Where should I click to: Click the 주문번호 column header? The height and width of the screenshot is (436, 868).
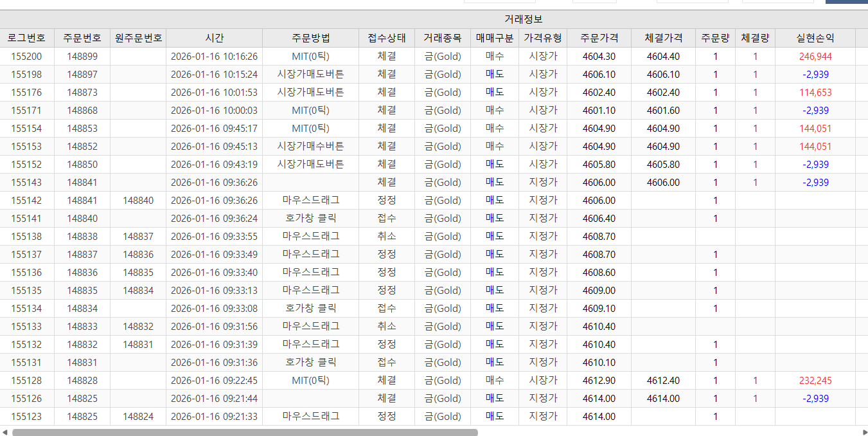(x=82, y=38)
